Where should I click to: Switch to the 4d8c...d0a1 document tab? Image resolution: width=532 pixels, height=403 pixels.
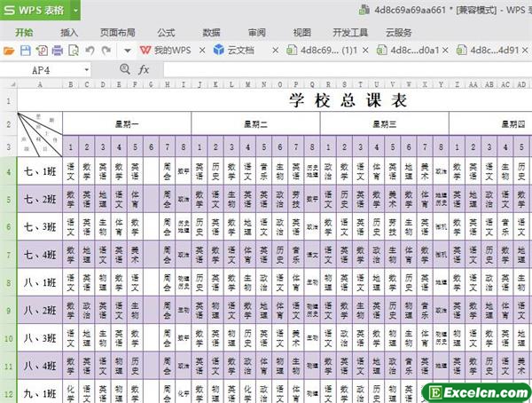409,51
